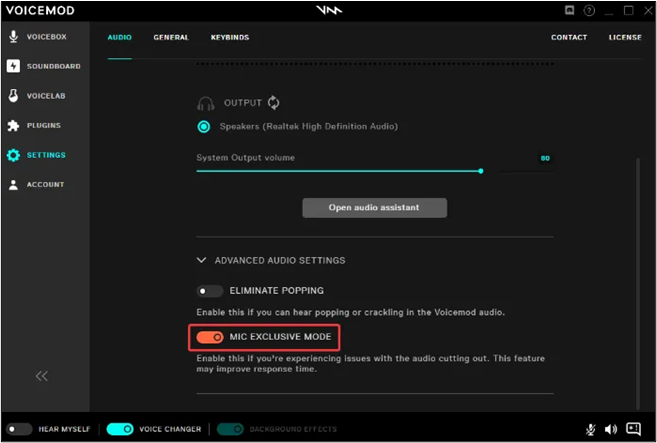Click the output refresh icon
657x443 pixels.
(x=273, y=103)
